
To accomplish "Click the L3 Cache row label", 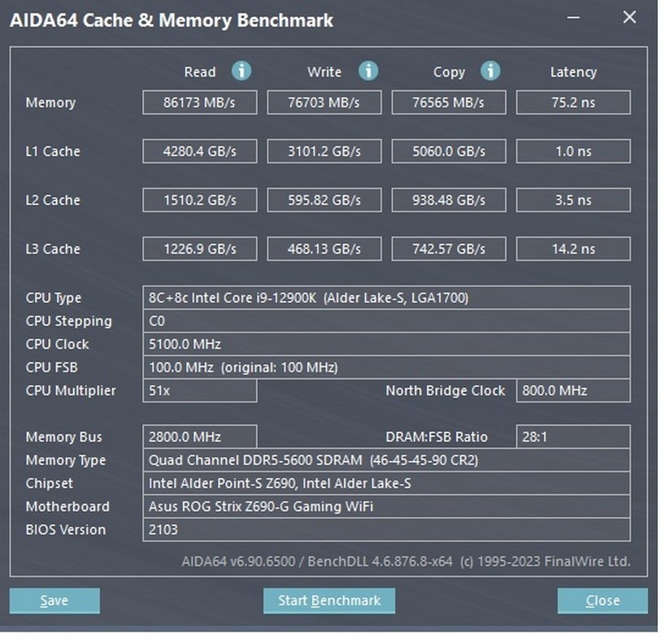I will coord(53,249).
